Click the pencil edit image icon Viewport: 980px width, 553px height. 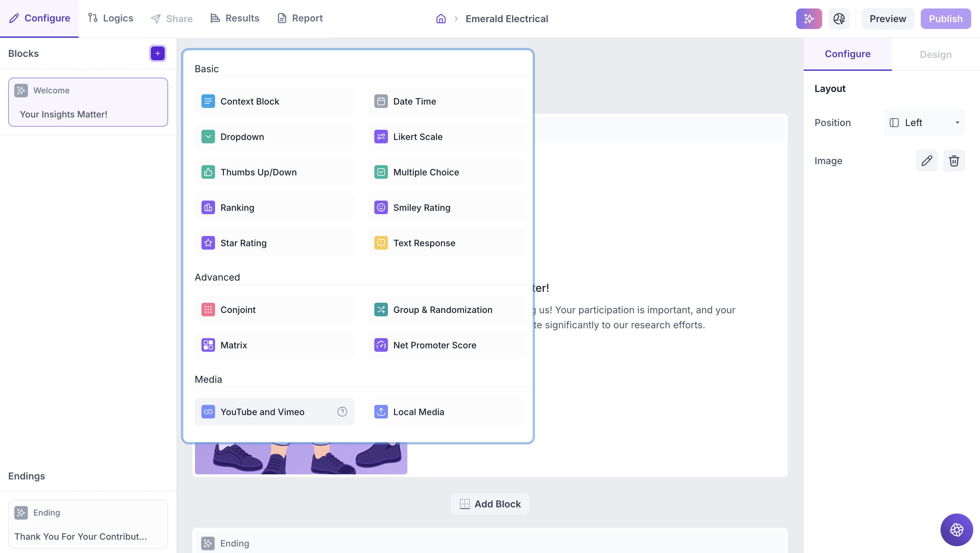click(927, 161)
